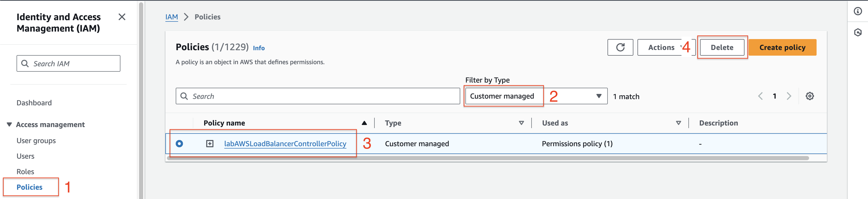Click the policies Search field
868x199 pixels.
tap(317, 96)
